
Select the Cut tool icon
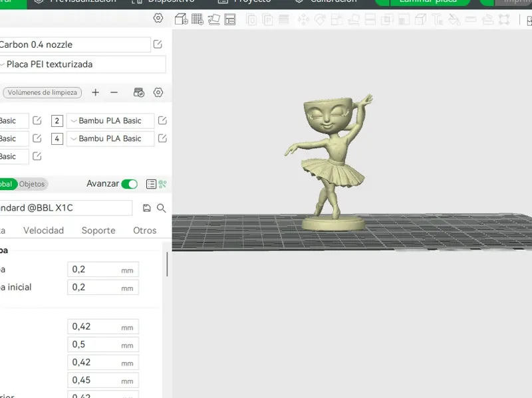click(x=370, y=20)
